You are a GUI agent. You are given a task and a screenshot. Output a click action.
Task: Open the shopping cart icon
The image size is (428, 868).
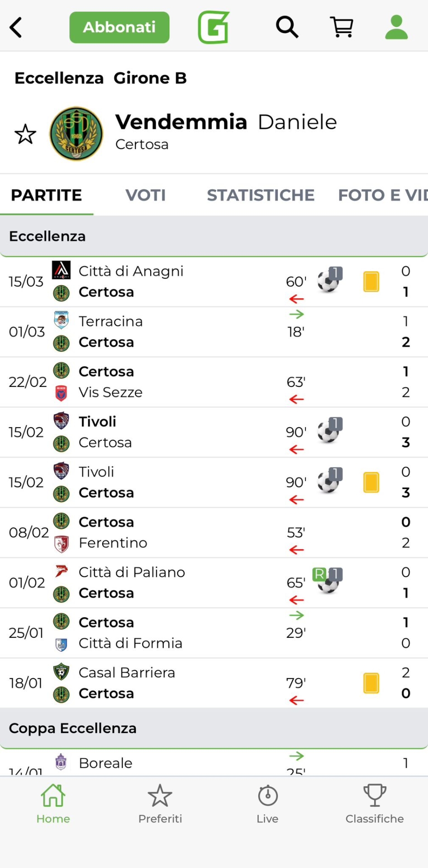342,28
